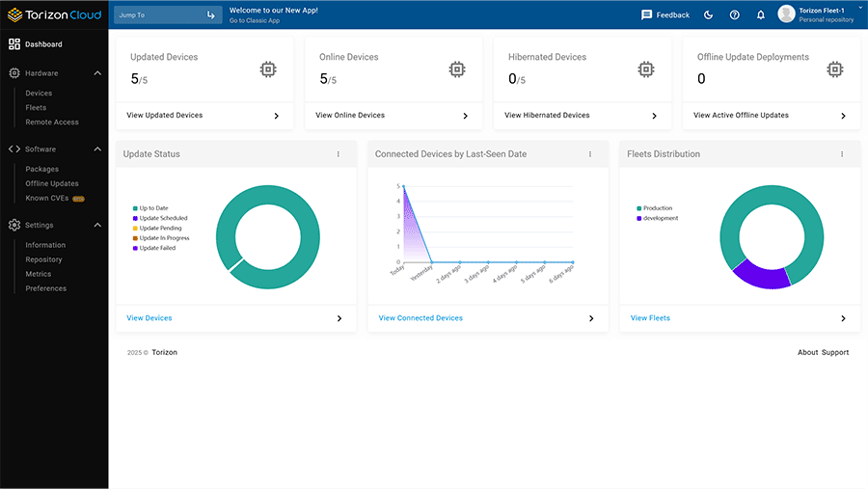Open Update Status three-dot options menu
The height and width of the screenshot is (489, 868).
[338, 154]
